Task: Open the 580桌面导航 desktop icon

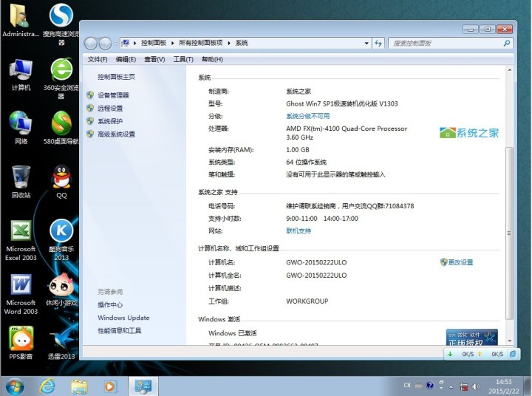Action: tap(61, 128)
